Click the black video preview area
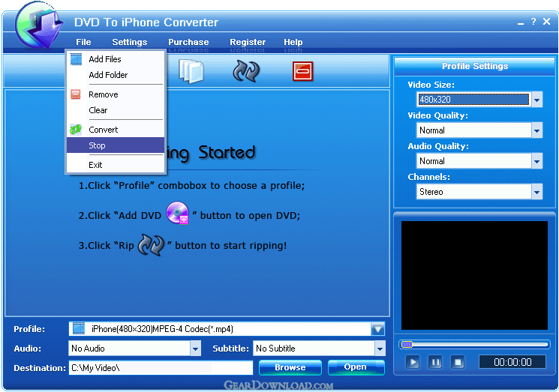Viewport: 559px width, 392px height. [x=474, y=276]
